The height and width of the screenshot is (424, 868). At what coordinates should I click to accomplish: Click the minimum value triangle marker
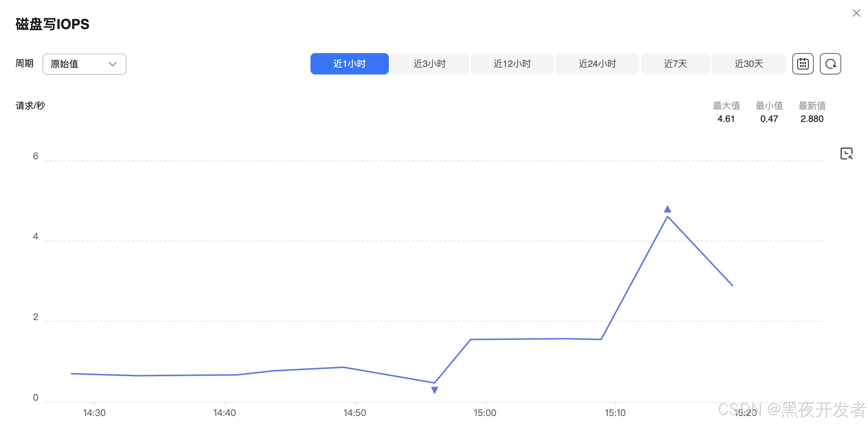point(434,390)
